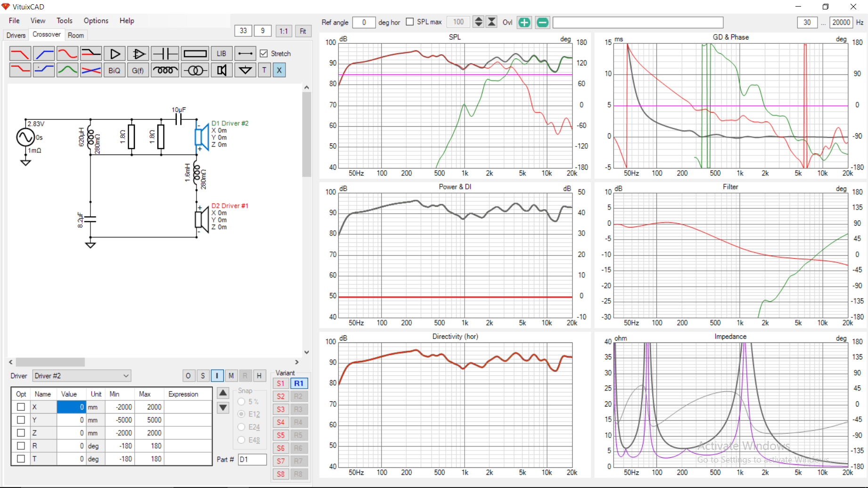The height and width of the screenshot is (488, 868).
Task: Select variant S2
Action: (281, 397)
